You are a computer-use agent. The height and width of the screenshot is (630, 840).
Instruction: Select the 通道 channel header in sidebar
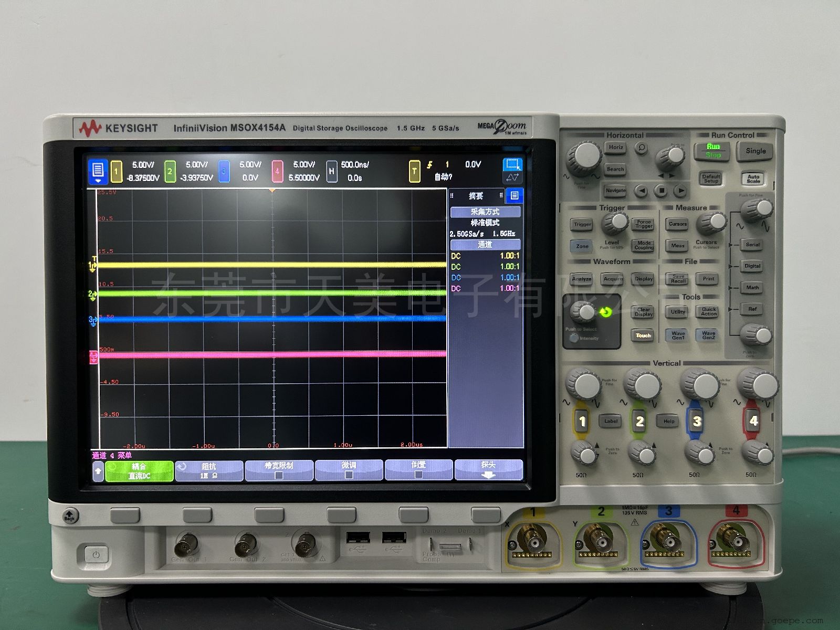[485, 245]
